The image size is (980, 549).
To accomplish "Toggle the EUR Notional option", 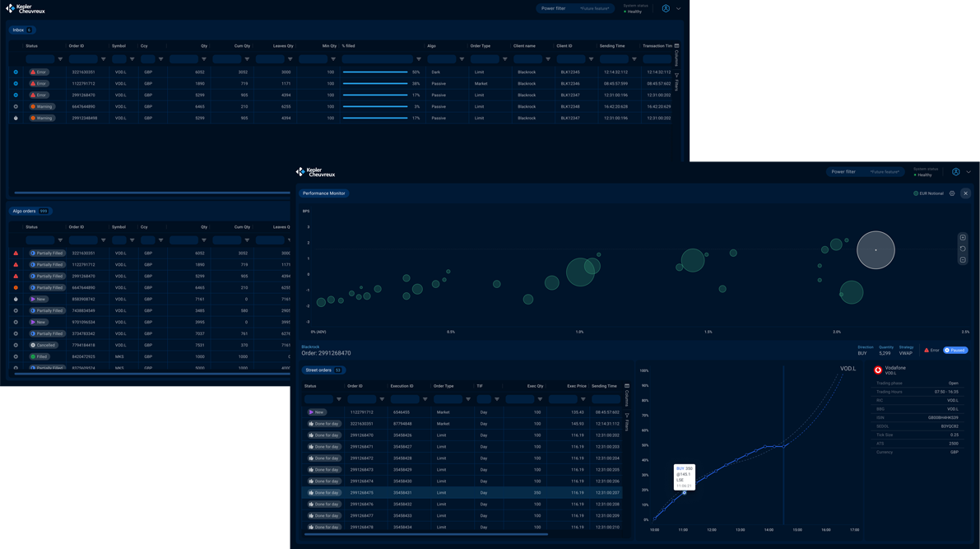I will click(916, 193).
